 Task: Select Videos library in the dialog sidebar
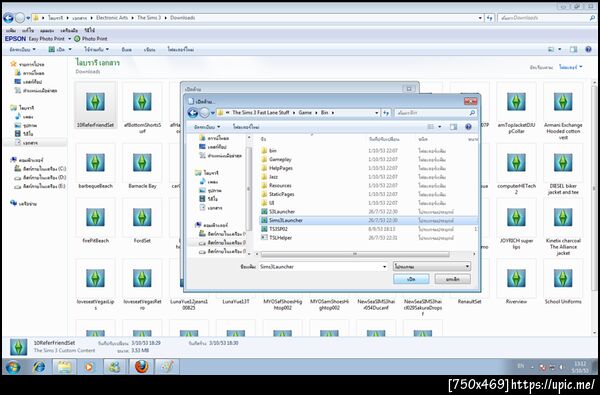[209, 199]
